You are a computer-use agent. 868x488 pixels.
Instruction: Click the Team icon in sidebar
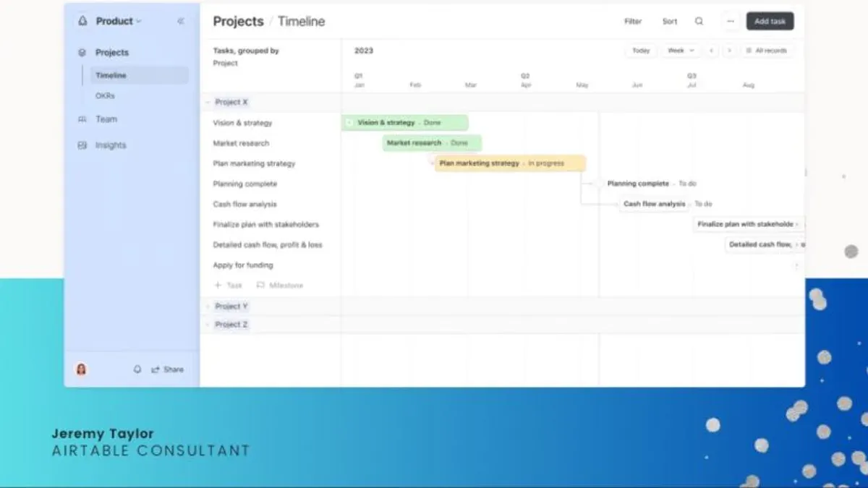[x=82, y=119]
